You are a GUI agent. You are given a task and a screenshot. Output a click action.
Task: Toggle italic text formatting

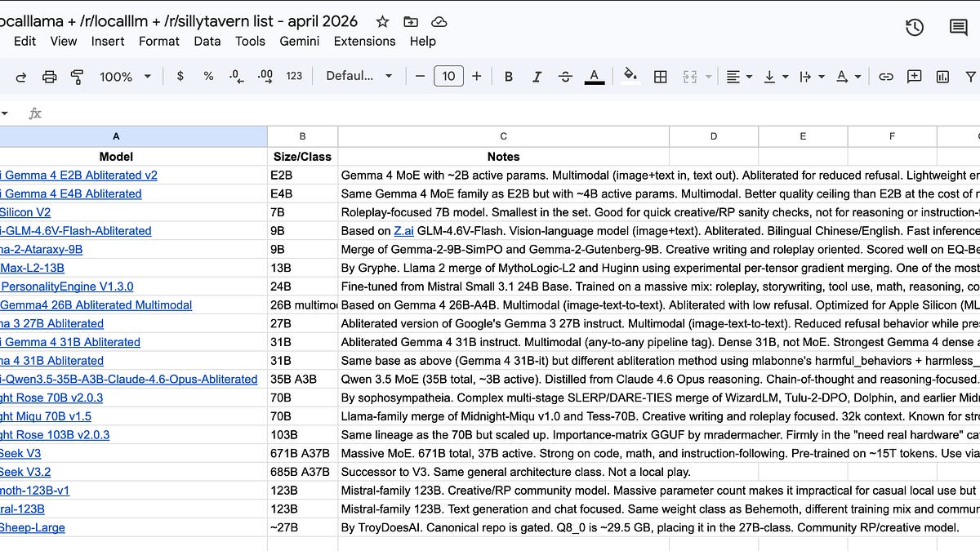[537, 76]
